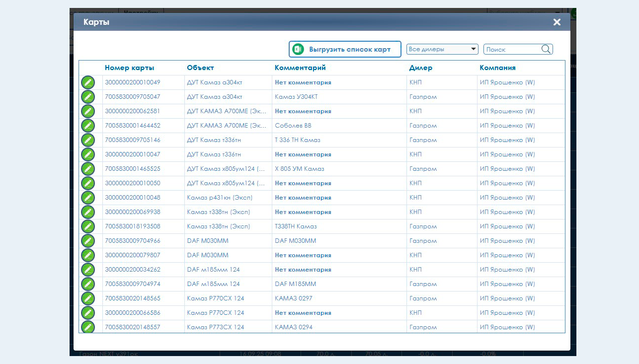Image resolution: width=639 pixels, height=364 pixels.
Task: Click the Комментарий column header
Action: 300,68
